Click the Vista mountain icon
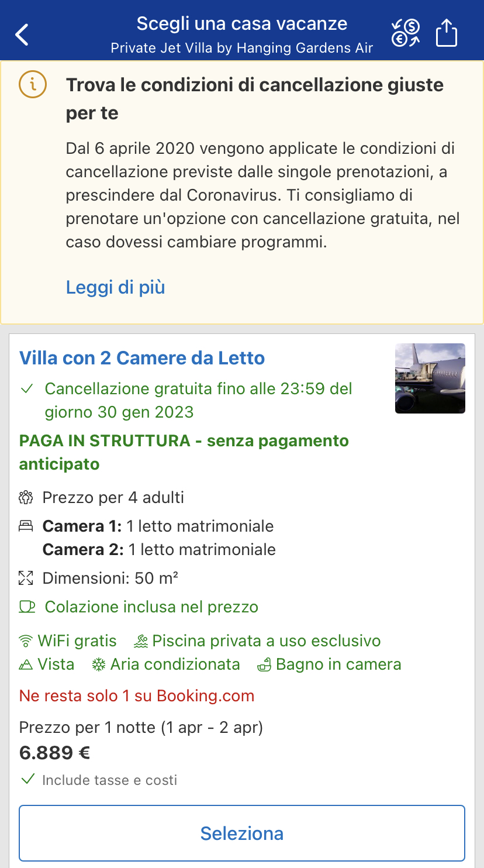This screenshot has height=868, width=484. tap(26, 664)
